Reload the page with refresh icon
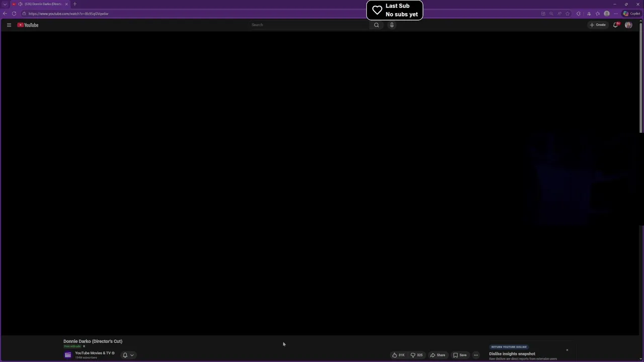The width and height of the screenshot is (644, 362). tap(14, 14)
